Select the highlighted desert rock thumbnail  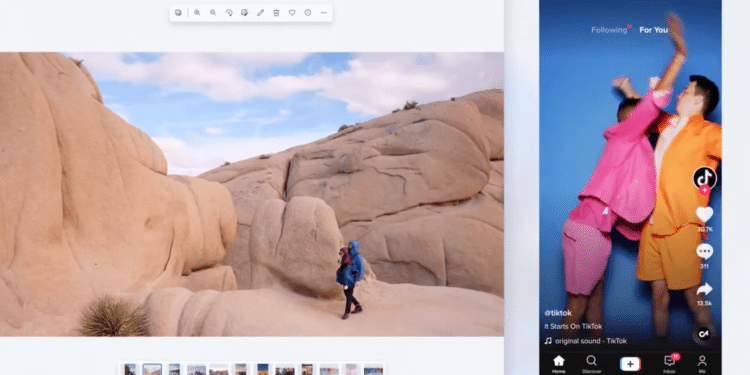tap(152, 370)
